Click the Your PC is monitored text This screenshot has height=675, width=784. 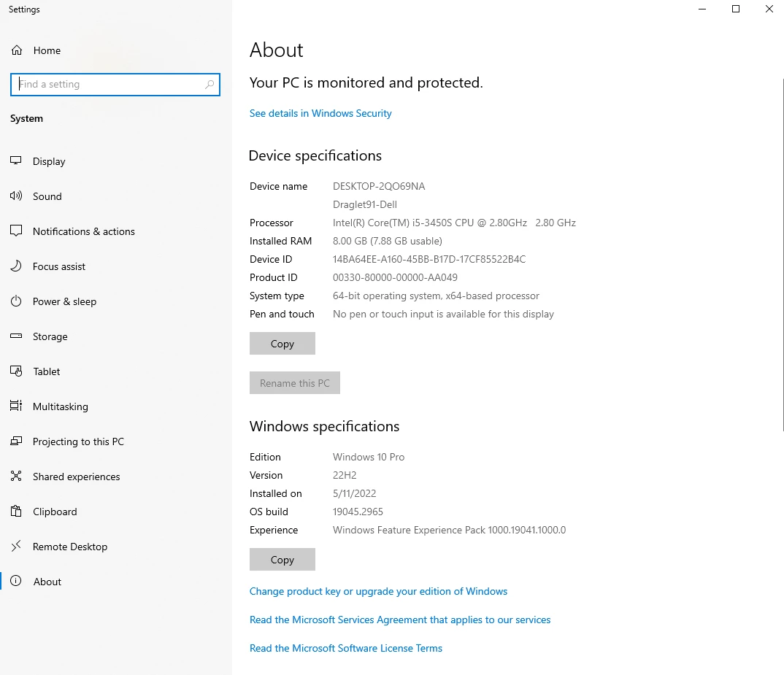coord(366,83)
